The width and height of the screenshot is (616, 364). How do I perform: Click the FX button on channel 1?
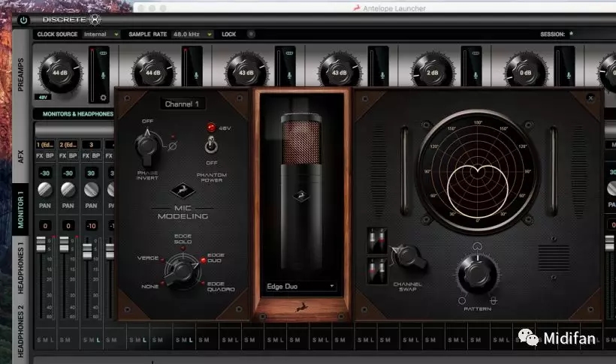tap(41, 155)
